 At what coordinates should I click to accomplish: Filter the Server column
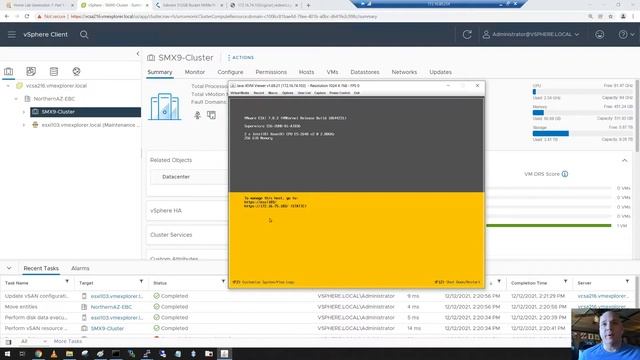coord(627,282)
